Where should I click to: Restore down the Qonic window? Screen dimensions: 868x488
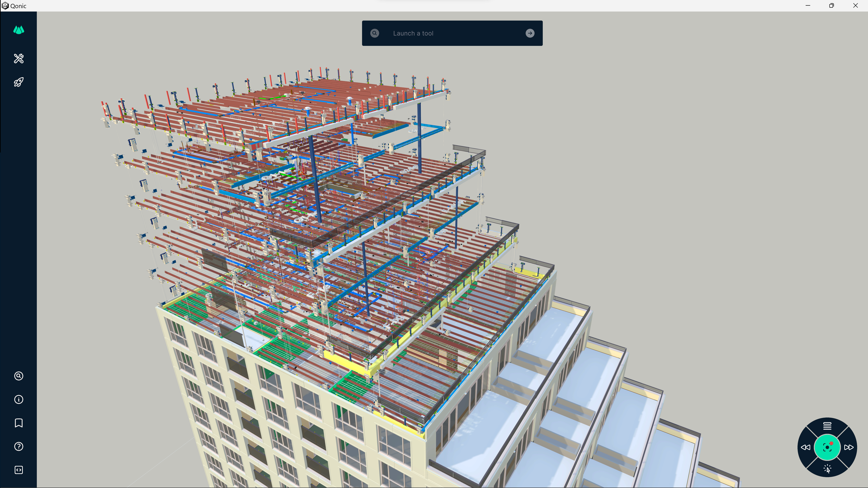(x=831, y=6)
